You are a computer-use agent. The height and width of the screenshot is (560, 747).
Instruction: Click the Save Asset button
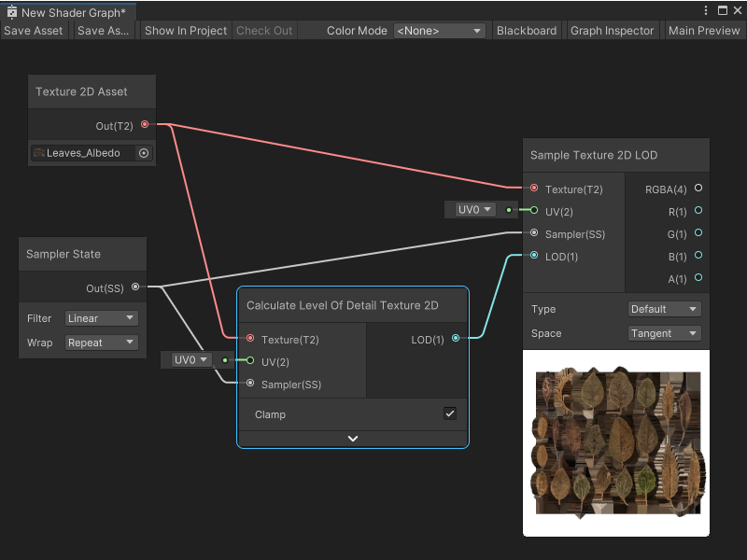34,31
